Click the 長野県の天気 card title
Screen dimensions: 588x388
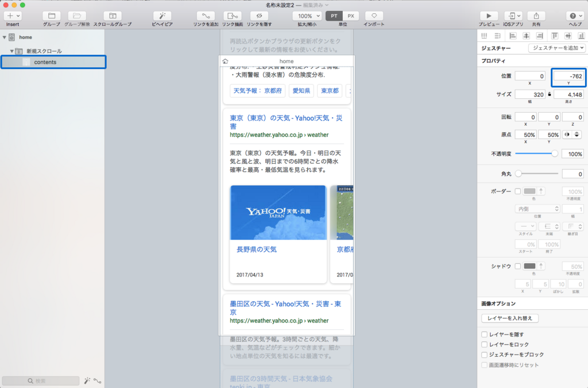(x=257, y=249)
